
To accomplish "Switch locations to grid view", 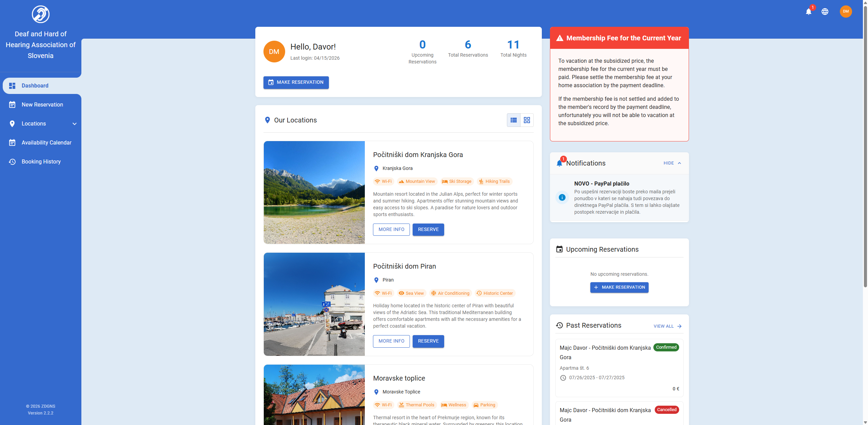I will pos(527,120).
